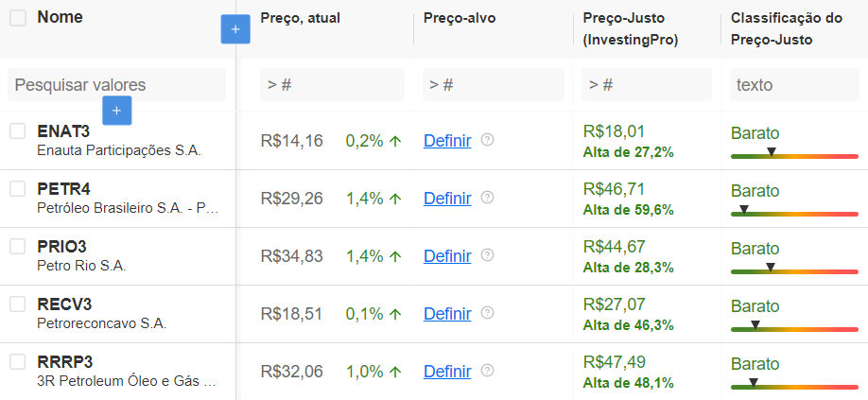Sort by Preço, atual column header
Screen dimensions: 868x400
click(x=300, y=18)
